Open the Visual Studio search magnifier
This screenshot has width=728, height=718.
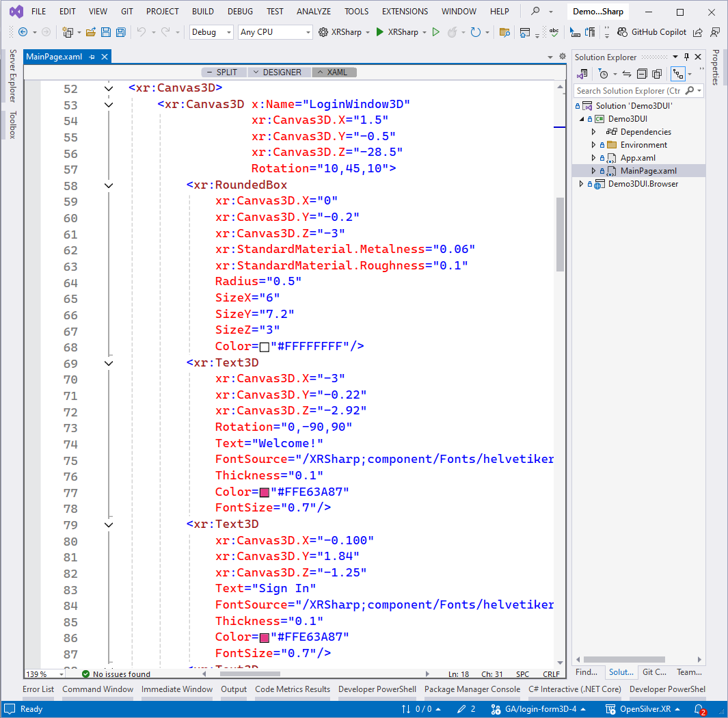[535, 11]
